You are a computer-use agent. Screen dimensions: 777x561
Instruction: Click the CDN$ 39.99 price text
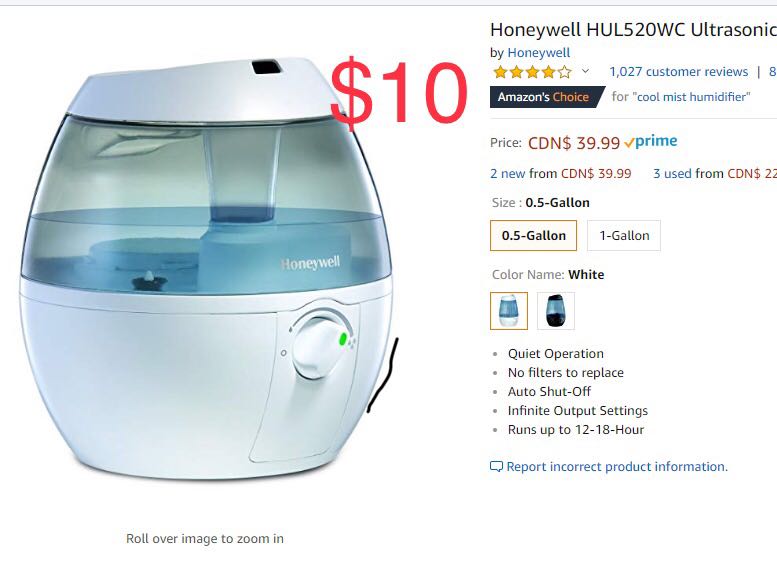574,143
